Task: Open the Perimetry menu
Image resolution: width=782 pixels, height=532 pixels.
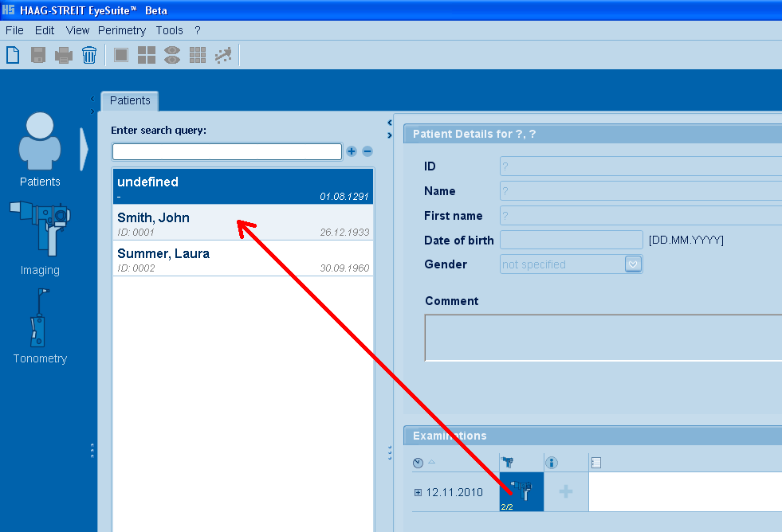Action: (122, 30)
